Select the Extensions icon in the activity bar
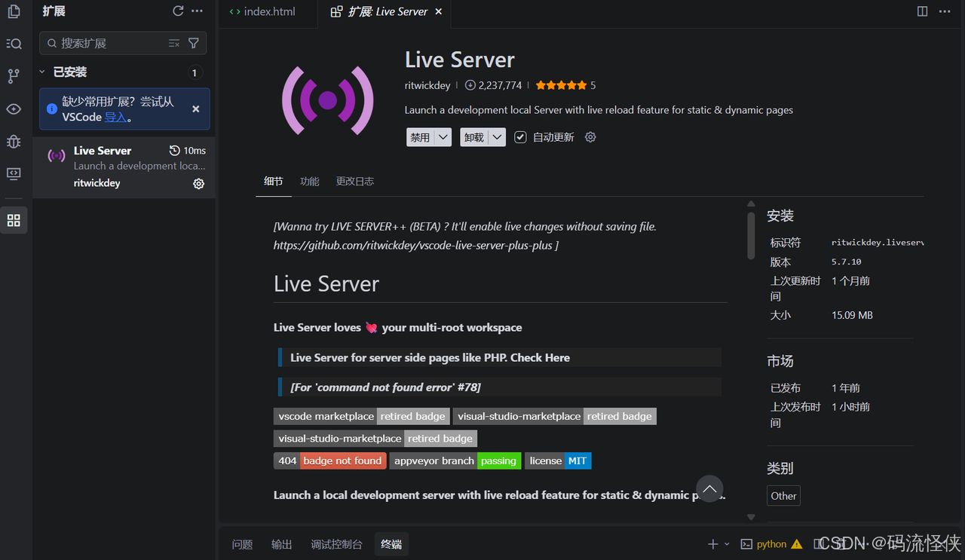Viewport: 965px width, 560px height. click(x=14, y=220)
